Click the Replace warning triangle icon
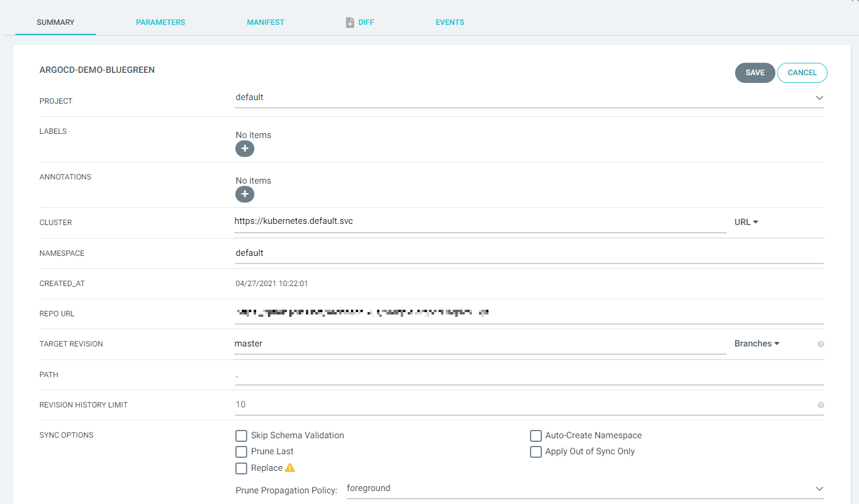 tap(290, 468)
